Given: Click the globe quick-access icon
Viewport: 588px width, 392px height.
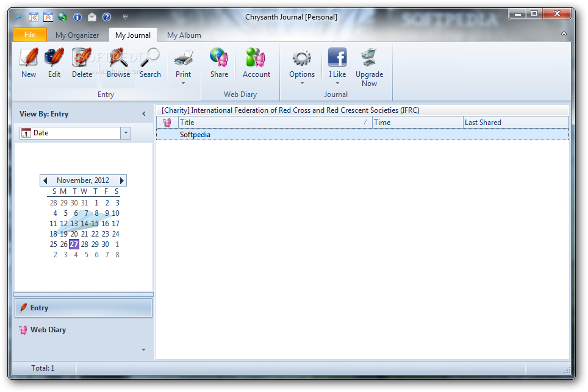Looking at the screenshot, I should point(63,17).
